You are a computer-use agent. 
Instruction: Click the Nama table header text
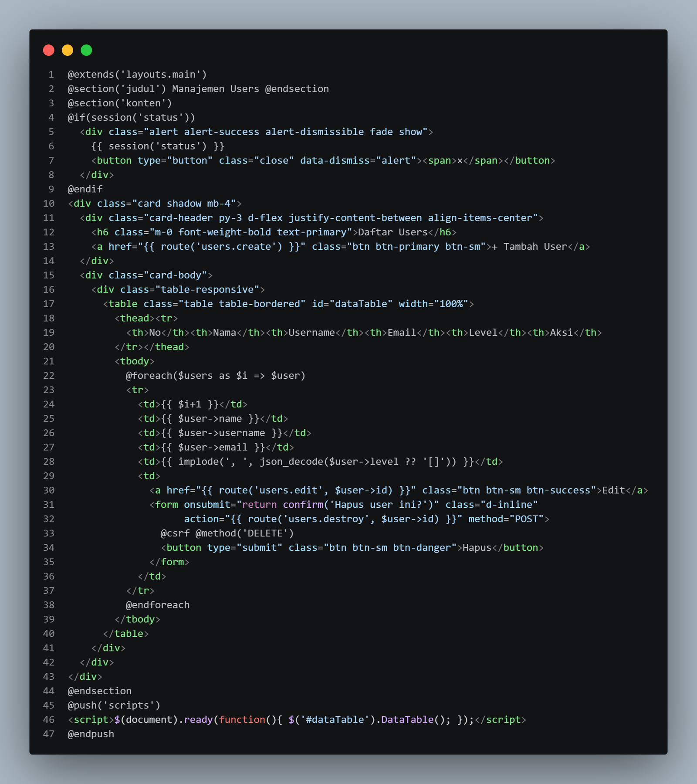click(224, 333)
